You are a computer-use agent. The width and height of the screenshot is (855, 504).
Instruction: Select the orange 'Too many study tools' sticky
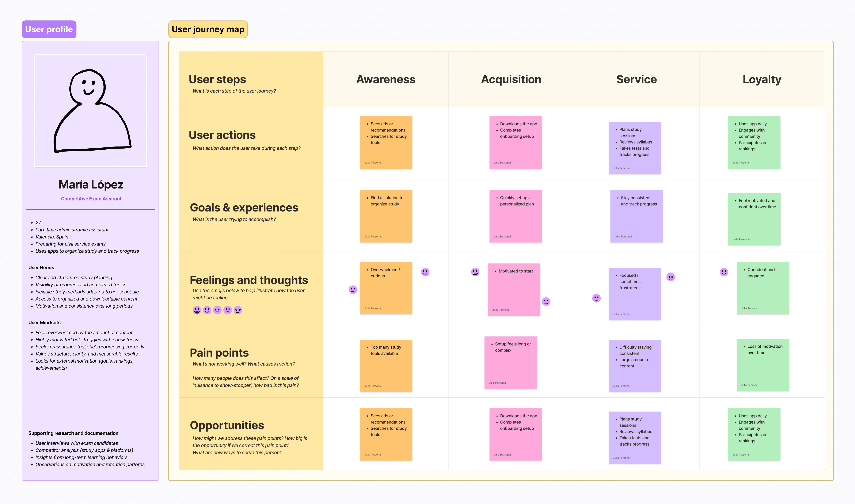coord(386,366)
